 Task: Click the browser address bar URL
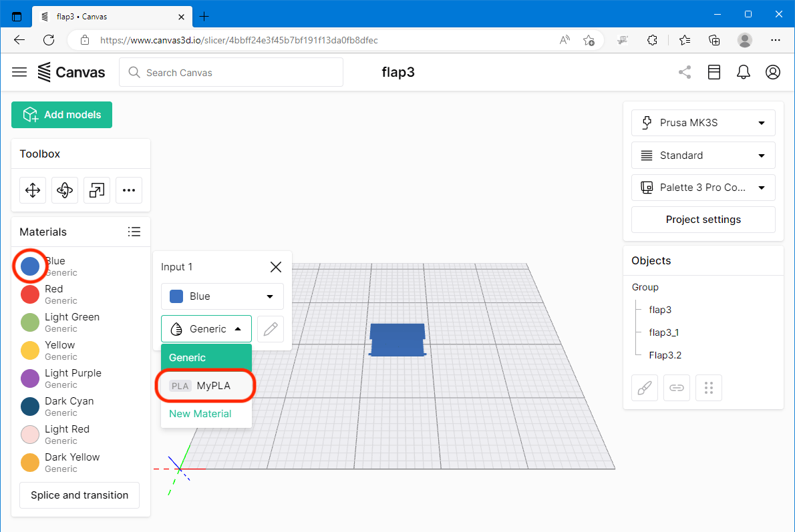click(238, 41)
